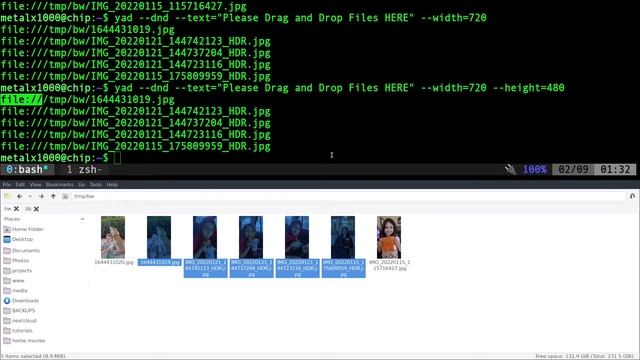The image size is (640, 360).
Task: Click the new tab folder icon in file manager toolbar
Action: [x=7, y=196]
